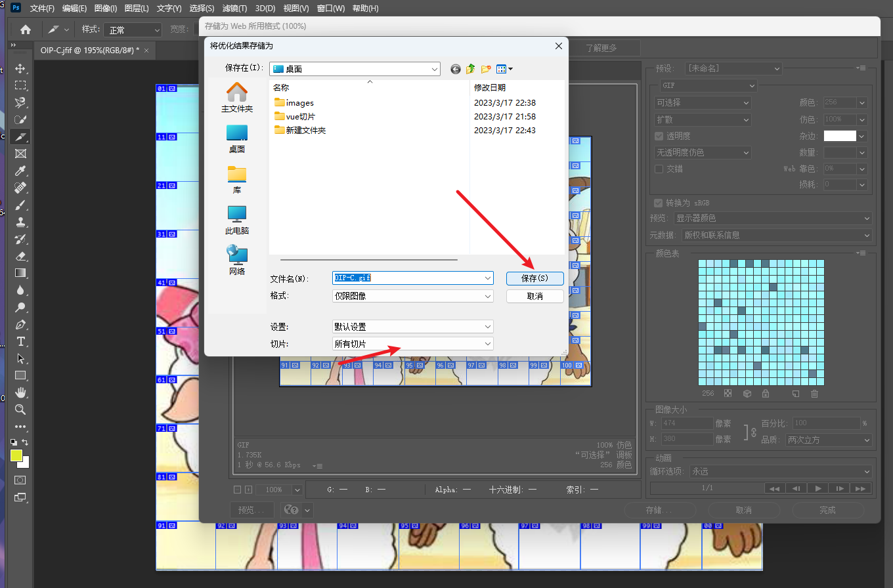Image resolution: width=893 pixels, height=588 pixels.
Task: Select the Quick Selection tool
Action: point(20,119)
